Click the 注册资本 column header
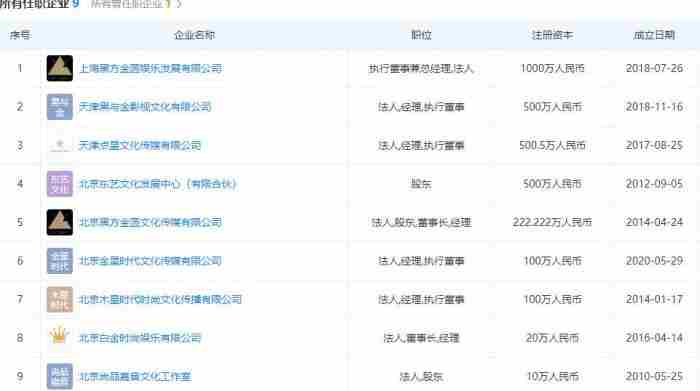Image resolution: width=700 pixels, height=391 pixels. click(x=552, y=35)
